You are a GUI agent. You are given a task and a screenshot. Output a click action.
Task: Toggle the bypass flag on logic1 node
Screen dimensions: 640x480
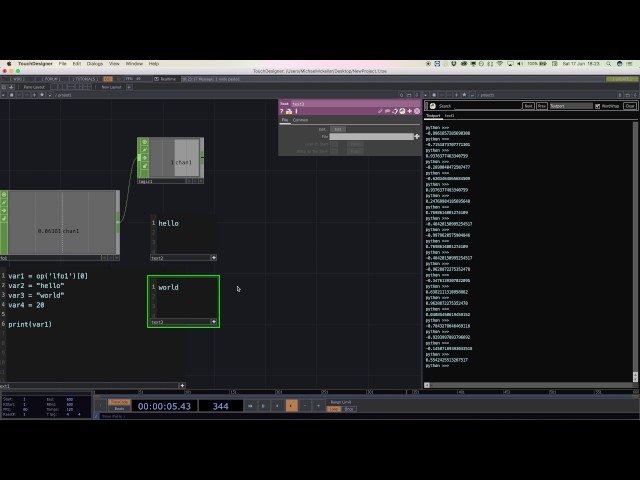pos(144,150)
